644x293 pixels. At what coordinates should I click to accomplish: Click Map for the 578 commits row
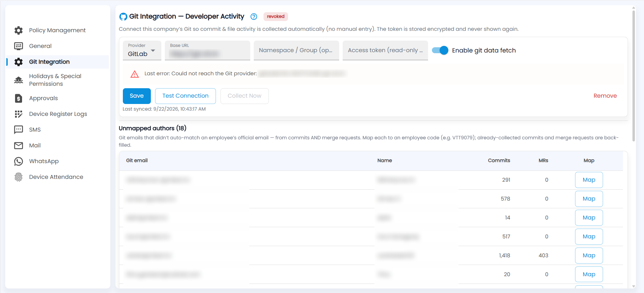coord(589,199)
